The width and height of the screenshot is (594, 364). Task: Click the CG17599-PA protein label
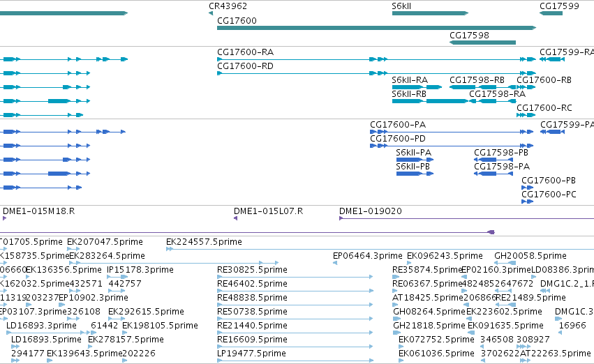click(x=567, y=125)
